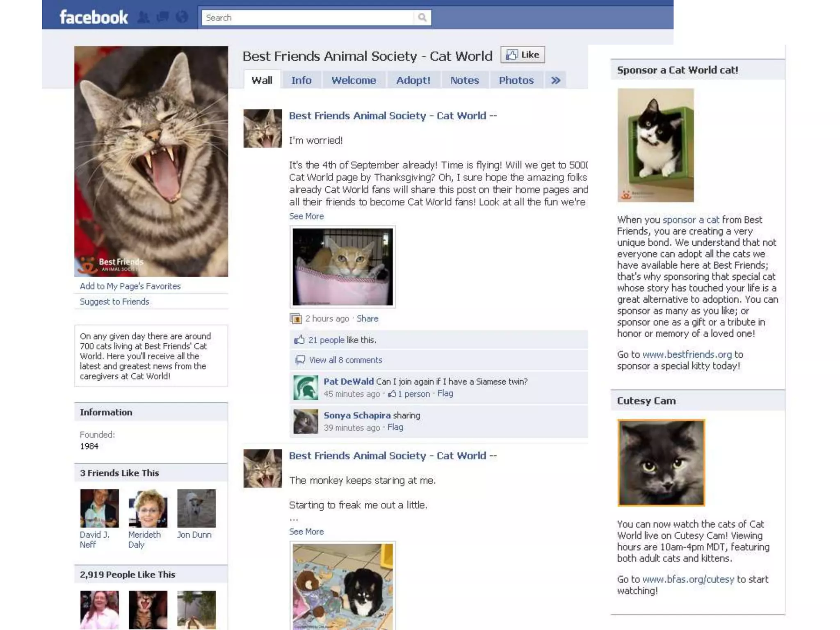The width and height of the screenshot is (840, 630).
Task: Click the thumbs-up icon beside 21 people
Action: coord(299,340)
